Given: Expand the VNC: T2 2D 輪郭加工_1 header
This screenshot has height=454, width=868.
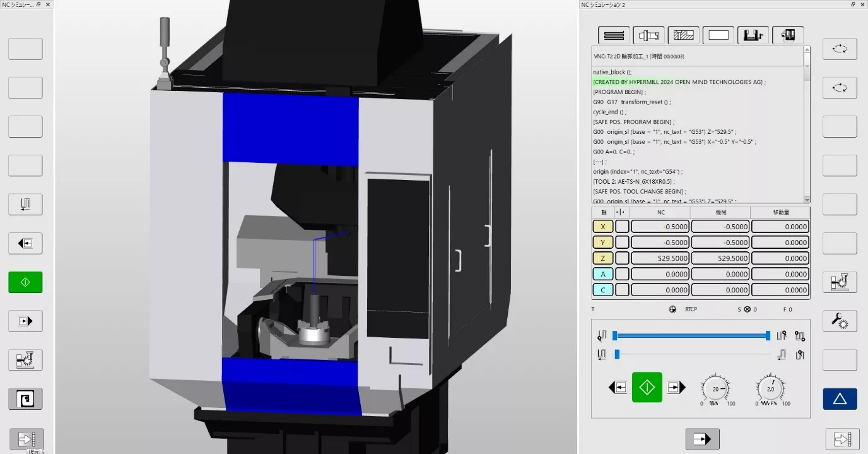Looking at the screenshot, I should (641, 56).
